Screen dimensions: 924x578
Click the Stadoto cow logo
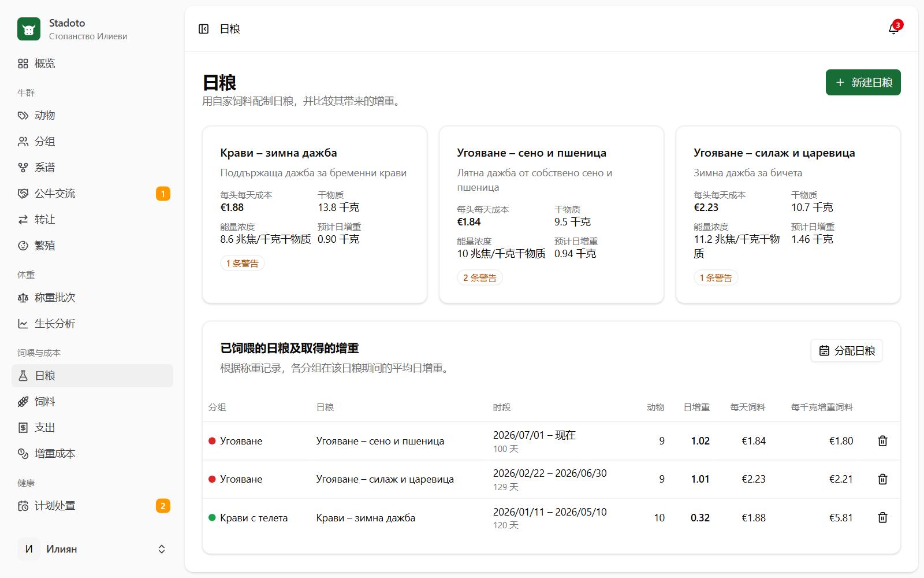29,29
